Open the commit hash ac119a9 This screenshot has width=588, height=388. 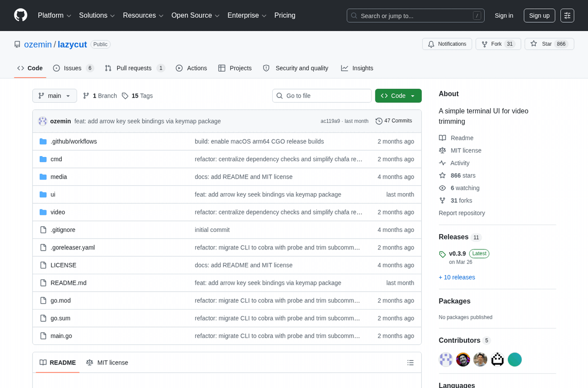[330, 121]
